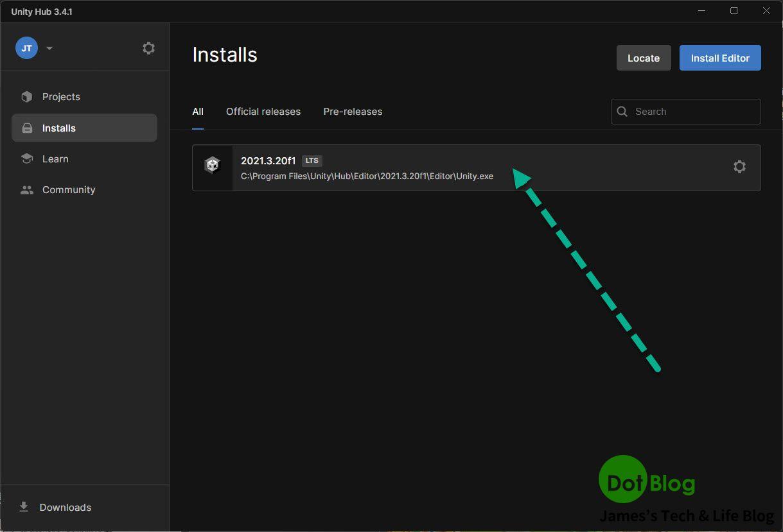Click the Community people icon
The image size is (783, 532).
tap(27, 190)
